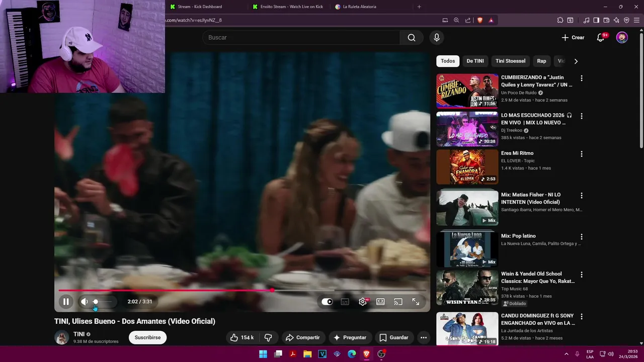Screen dimensions: 644x362
Task: Open the TINI channel name link
Action: click(79, 334)
